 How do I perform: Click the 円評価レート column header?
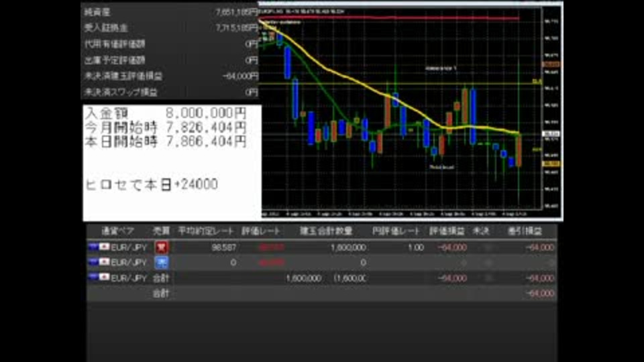[x=396, y=231]
